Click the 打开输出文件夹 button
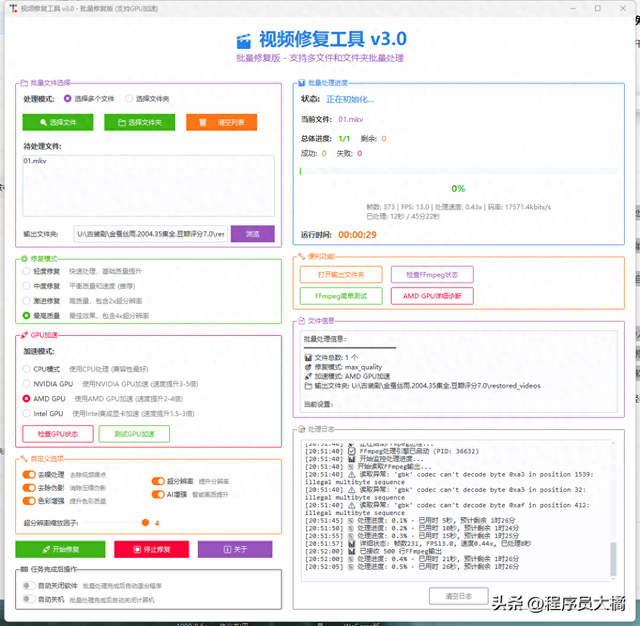 pos(341,275)
